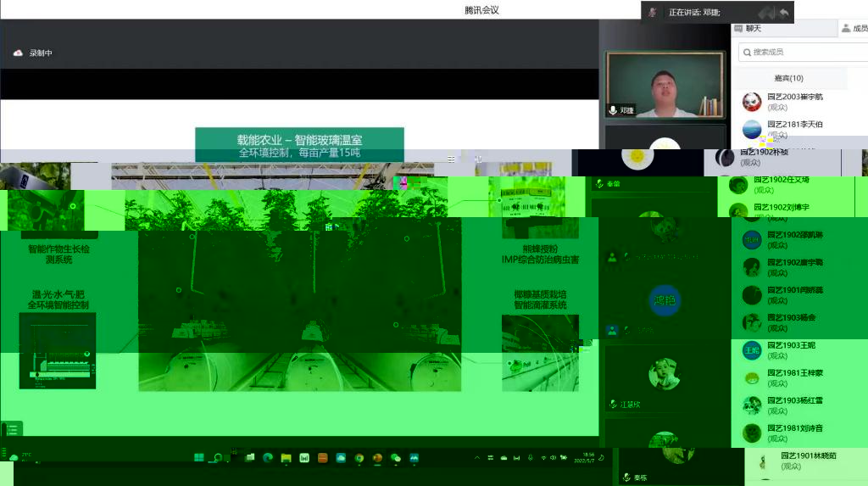Viewport: 868px width, 486px height.
Task: Select member 园艺2003崔宇航
Action: tap(799, 102)
